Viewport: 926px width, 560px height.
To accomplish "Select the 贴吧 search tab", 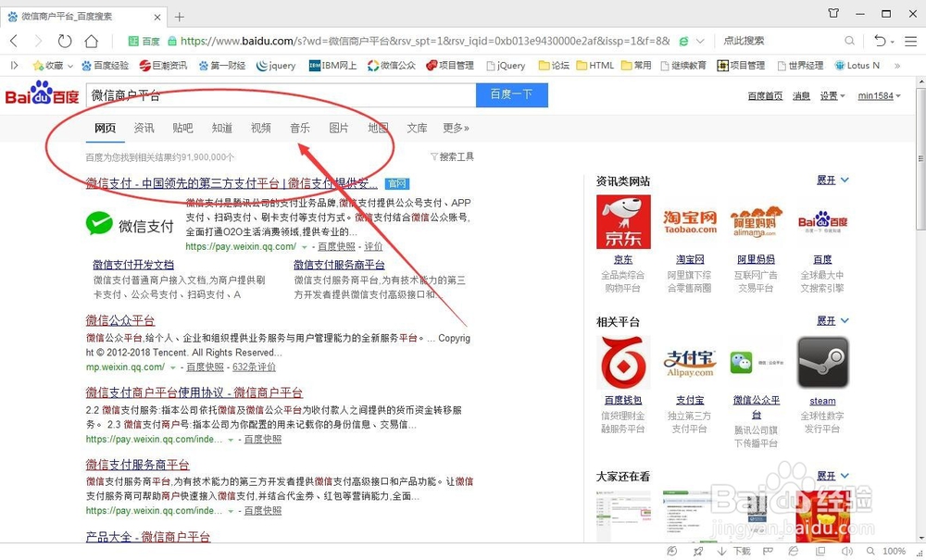I will coord(182,128).
